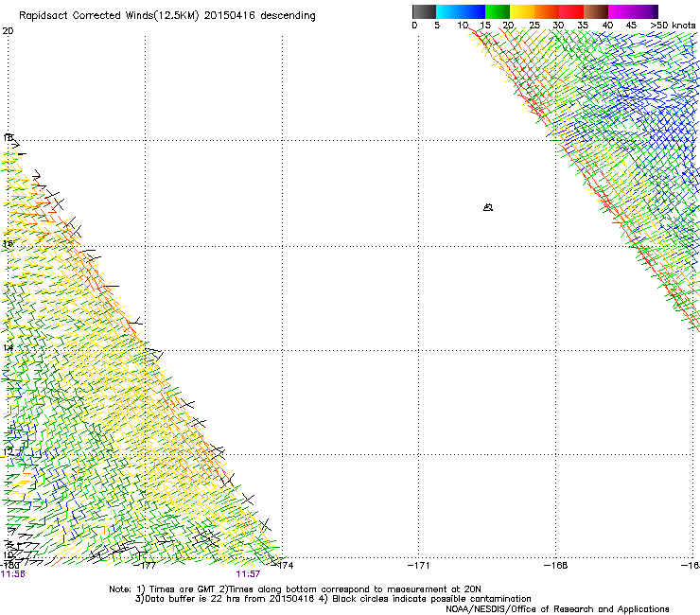Select the yellow 20-25 knots legend color
The image size is (700, 615).
pyautogui.click(x=522, y=11)
